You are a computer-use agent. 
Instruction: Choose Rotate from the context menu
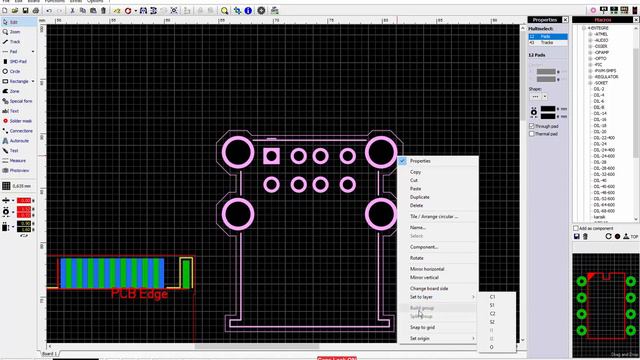pyautogui.click(x=438, y=258)
